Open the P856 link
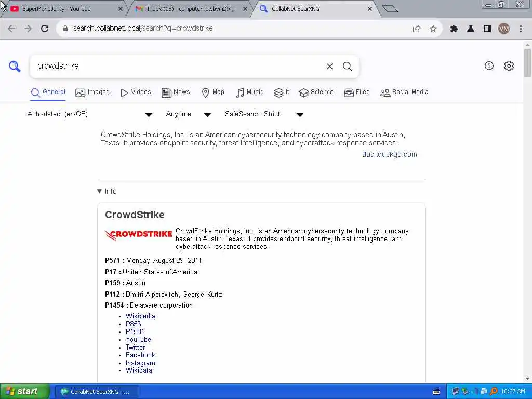This screenshot has height=399, width=532. point(134,324)
